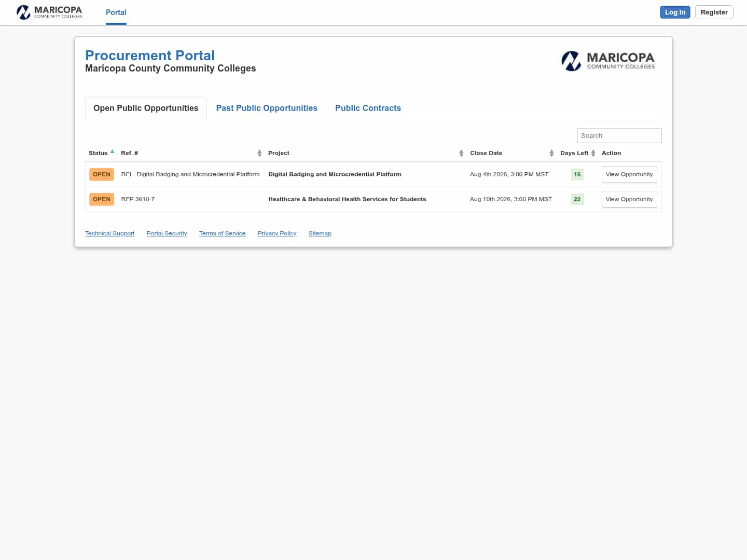Click the Maricopa logo in top navigation bar

tap(49, 12)
